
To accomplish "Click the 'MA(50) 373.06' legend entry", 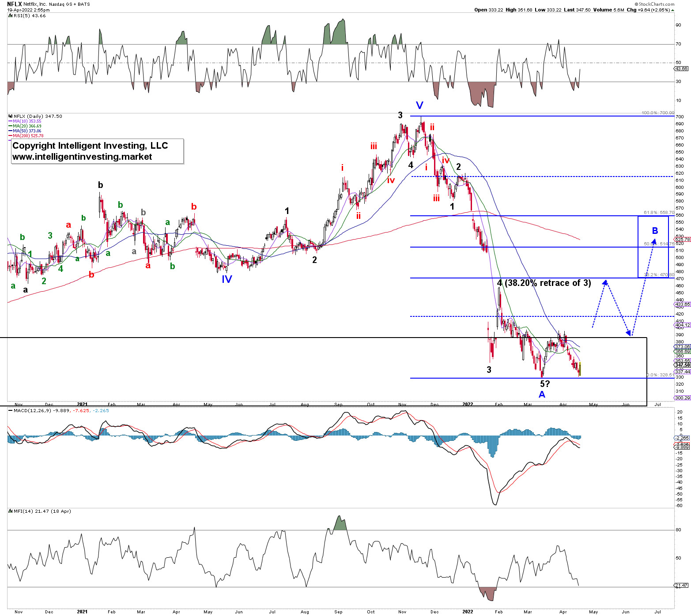I will 25,131.
